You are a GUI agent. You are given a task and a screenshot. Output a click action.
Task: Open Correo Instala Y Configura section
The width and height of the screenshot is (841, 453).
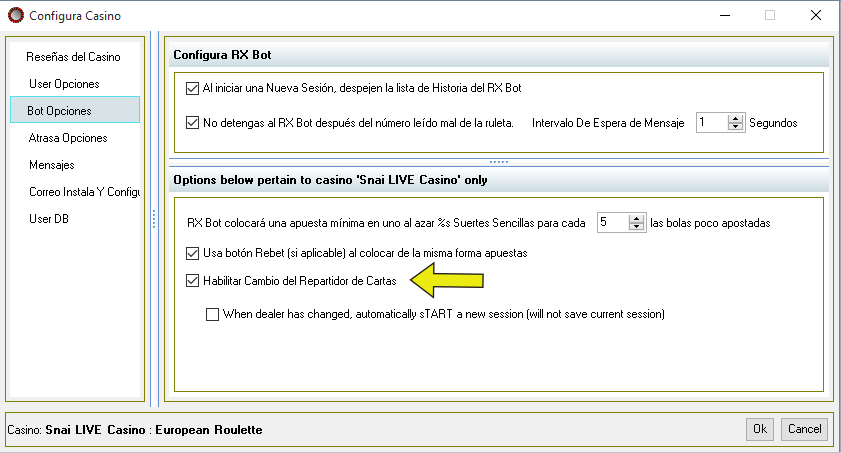tap(84, 192)
